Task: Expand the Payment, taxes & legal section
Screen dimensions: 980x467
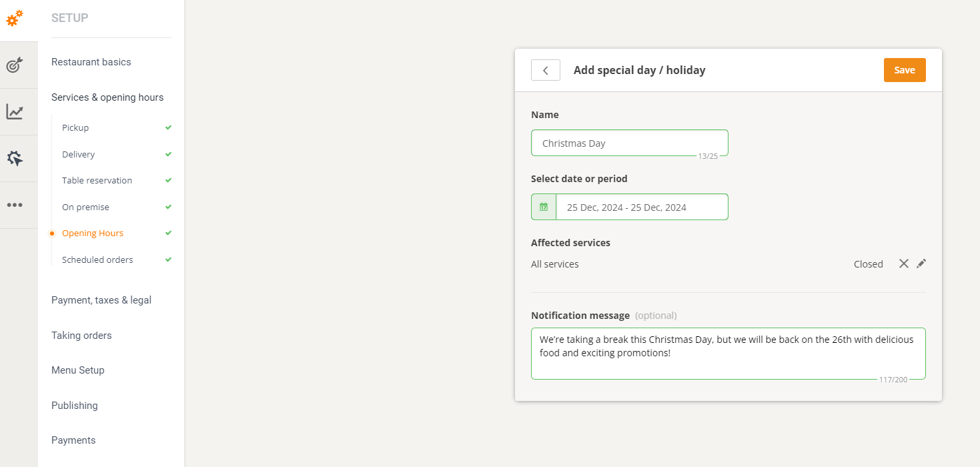Action: (x=101, y=300)
